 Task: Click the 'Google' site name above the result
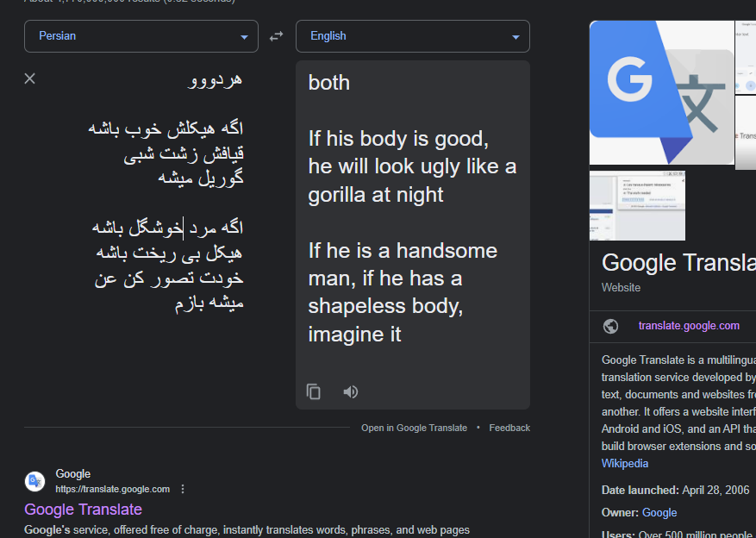pos(72,474)
